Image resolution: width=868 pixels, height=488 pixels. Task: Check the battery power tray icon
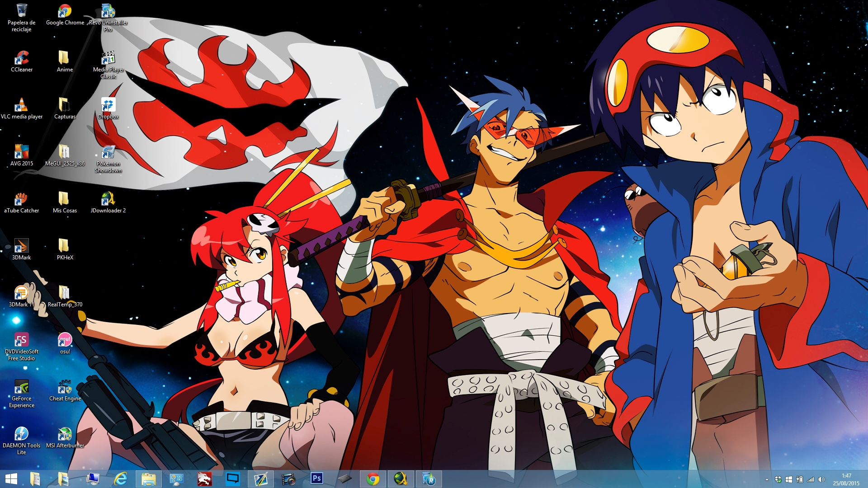(x=800, y=479)
